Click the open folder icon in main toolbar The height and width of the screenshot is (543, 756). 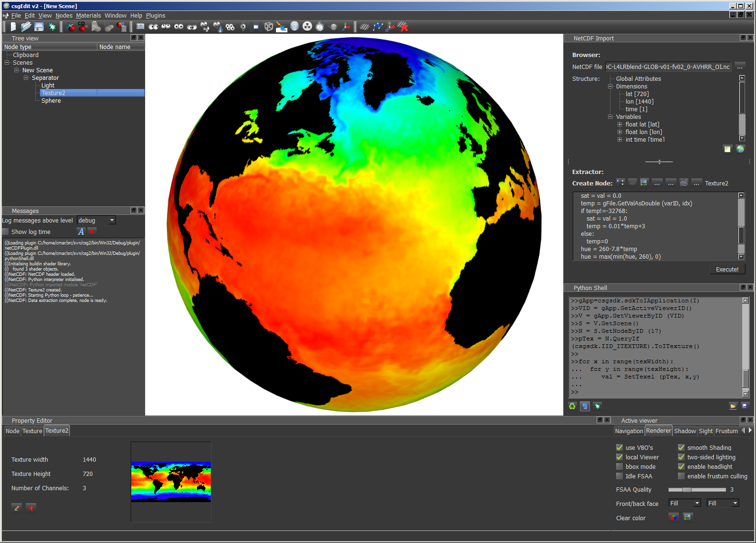(x=26, y=27)
